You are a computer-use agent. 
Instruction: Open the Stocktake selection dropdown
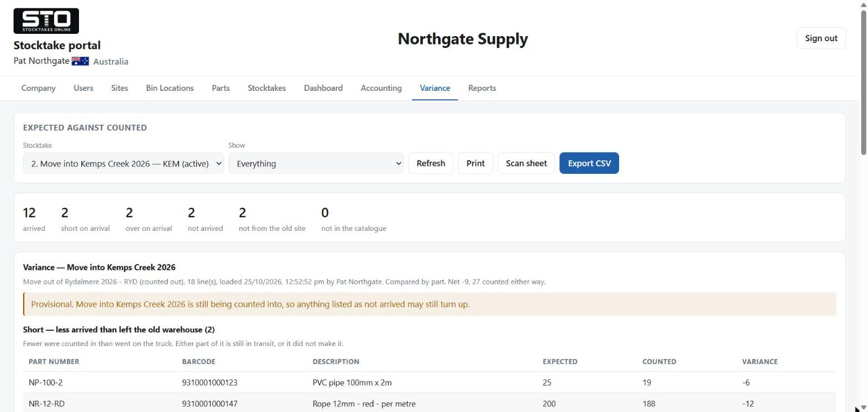click(124, 163)
